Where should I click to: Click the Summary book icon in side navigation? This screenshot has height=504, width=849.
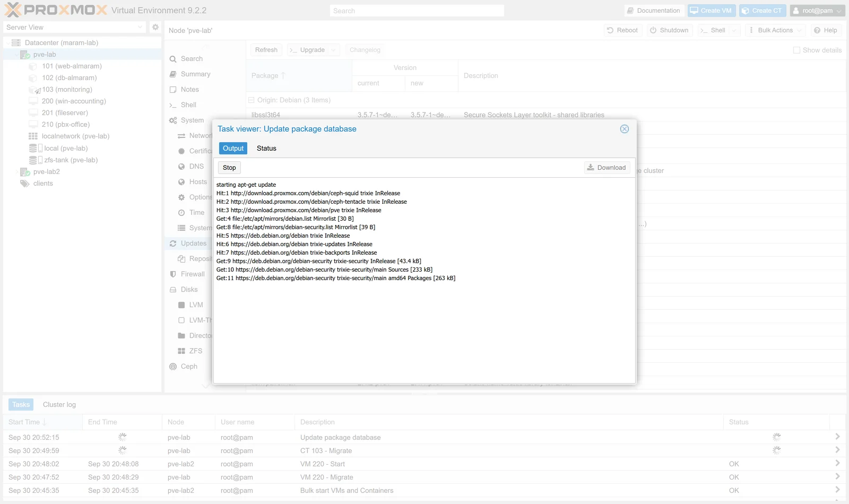pos(173,74)
